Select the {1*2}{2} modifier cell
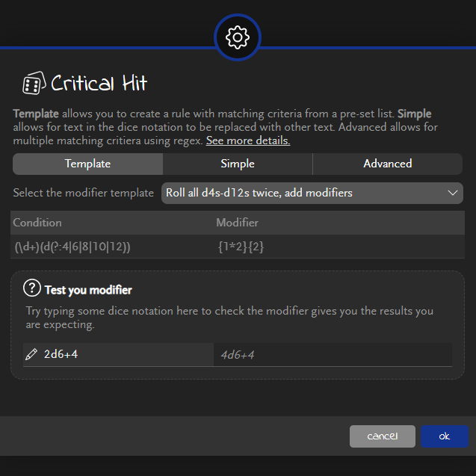This screenshot has width=476, height=476. [241, 247]
